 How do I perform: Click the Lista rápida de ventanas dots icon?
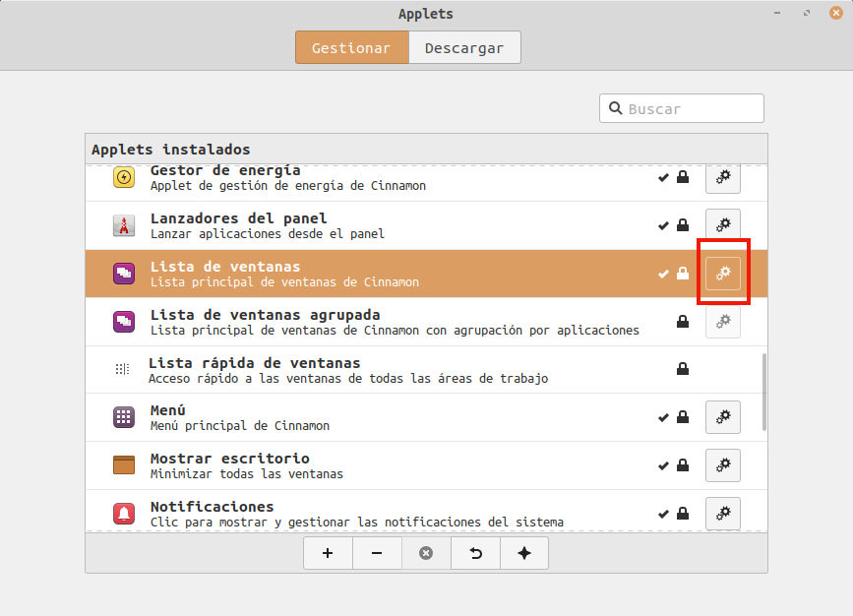[x=123, y=369]
